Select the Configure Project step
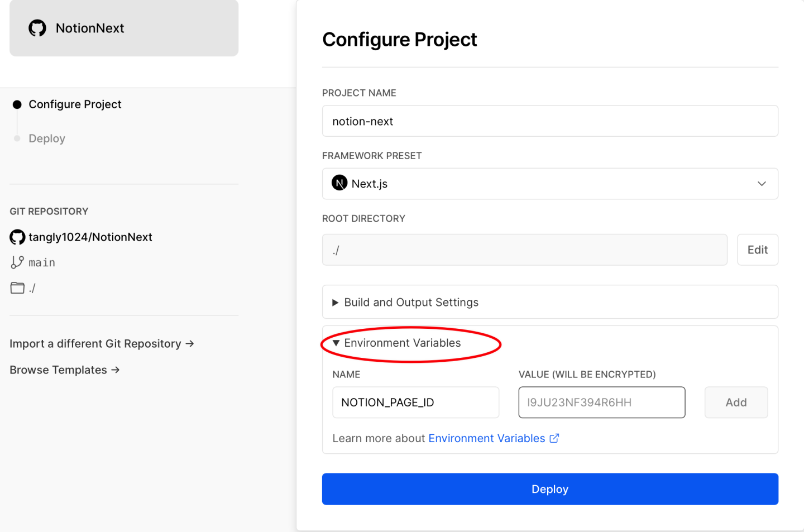 point(75,104)
